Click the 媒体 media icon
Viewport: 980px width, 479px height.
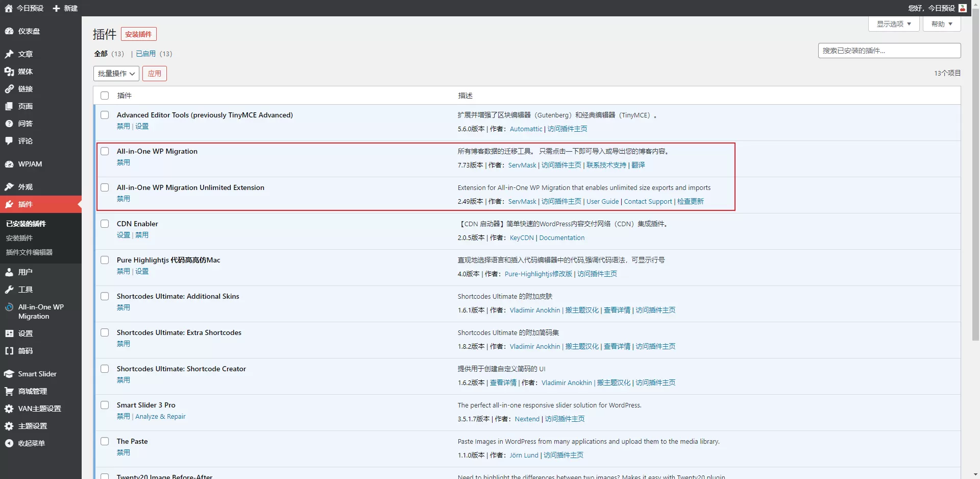point(9,71)
